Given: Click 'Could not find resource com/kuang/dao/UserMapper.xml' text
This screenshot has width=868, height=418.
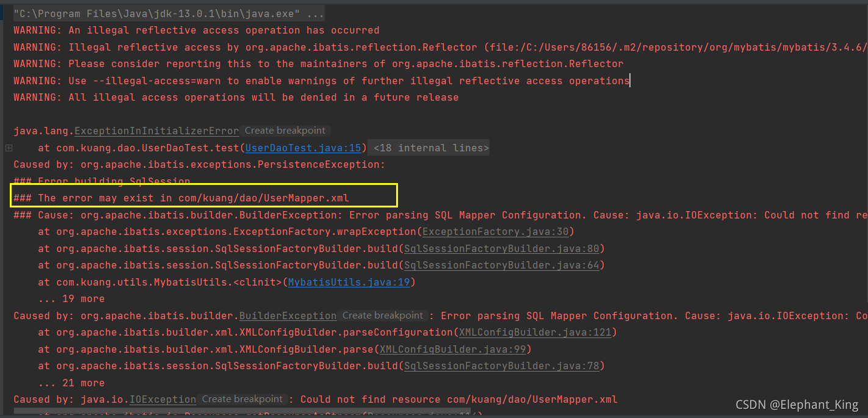Looking at the screenshot, I should (x=459, y=400).
